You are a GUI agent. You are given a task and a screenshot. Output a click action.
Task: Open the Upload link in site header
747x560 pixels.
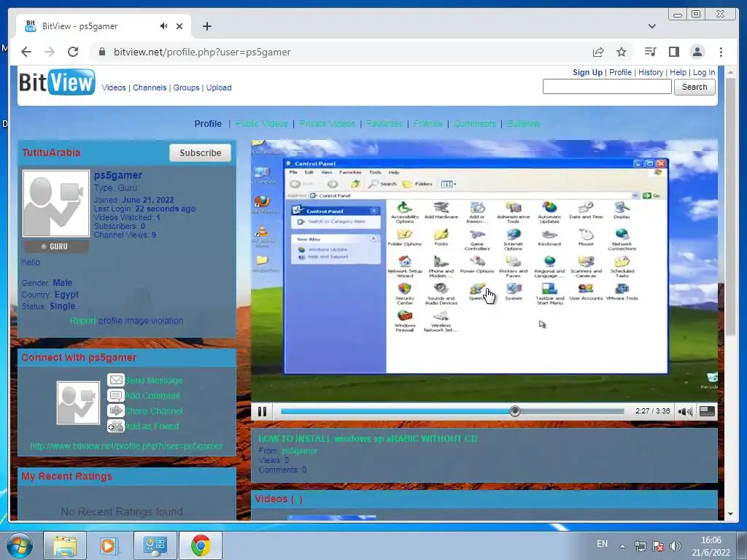coord(219,87)
